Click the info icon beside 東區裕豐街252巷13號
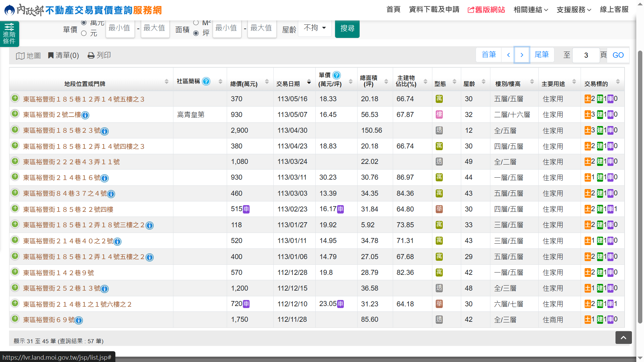644x362 pixels. pos(105,289)
